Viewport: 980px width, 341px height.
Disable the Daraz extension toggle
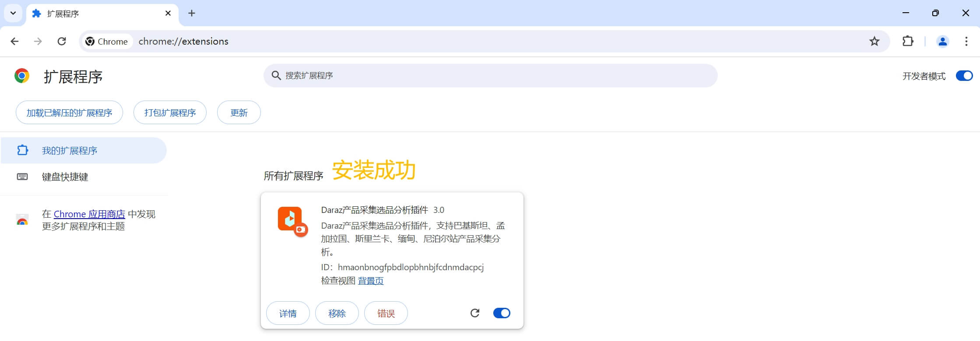point(502,313)
